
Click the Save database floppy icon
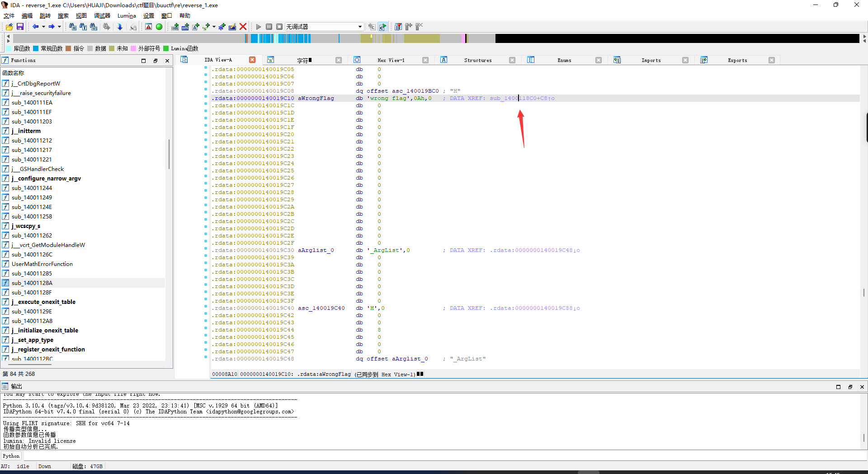[x=20, y=27]
